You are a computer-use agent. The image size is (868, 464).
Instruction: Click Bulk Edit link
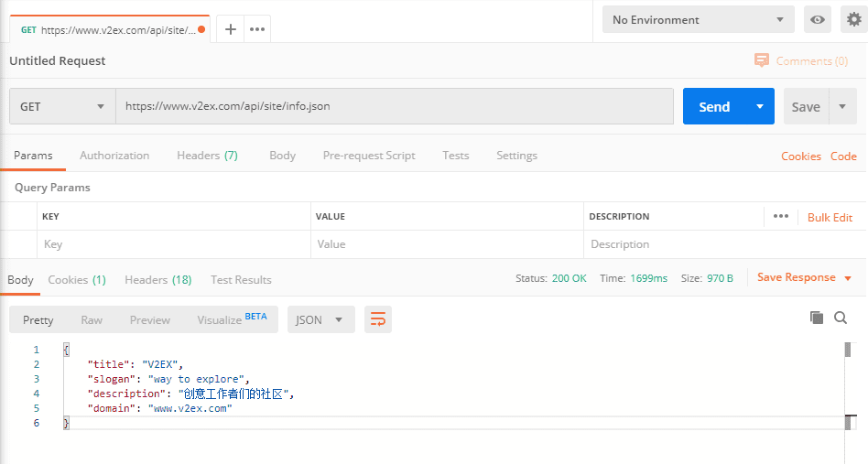click(830, 217)
